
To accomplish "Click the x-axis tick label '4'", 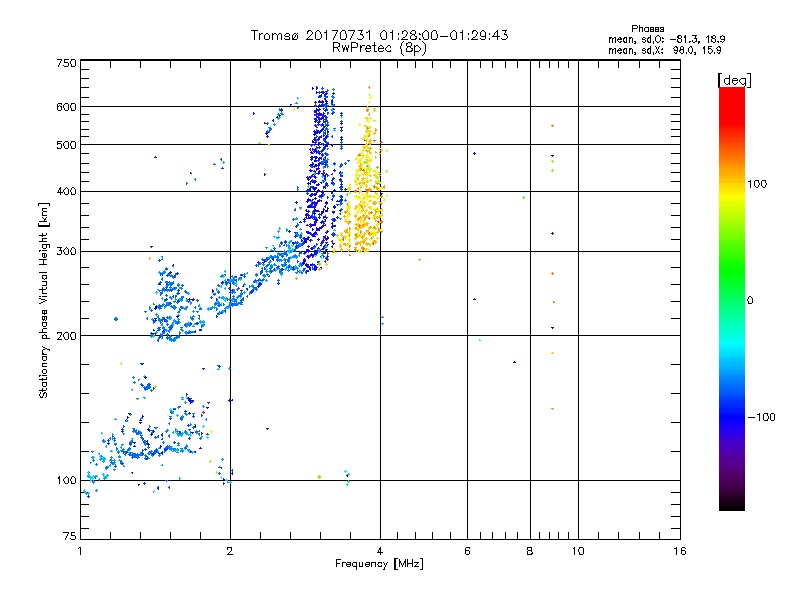I will tap(380, 551).
